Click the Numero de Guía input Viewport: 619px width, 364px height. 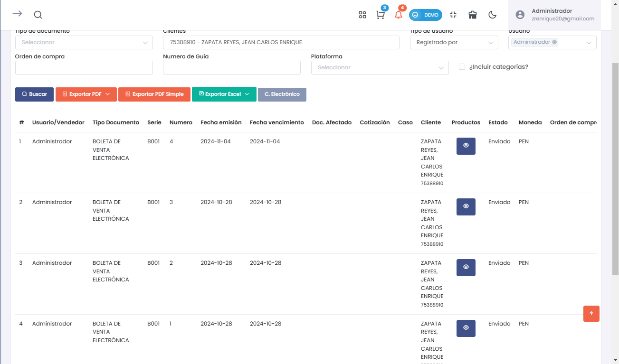tap(232, 67)
